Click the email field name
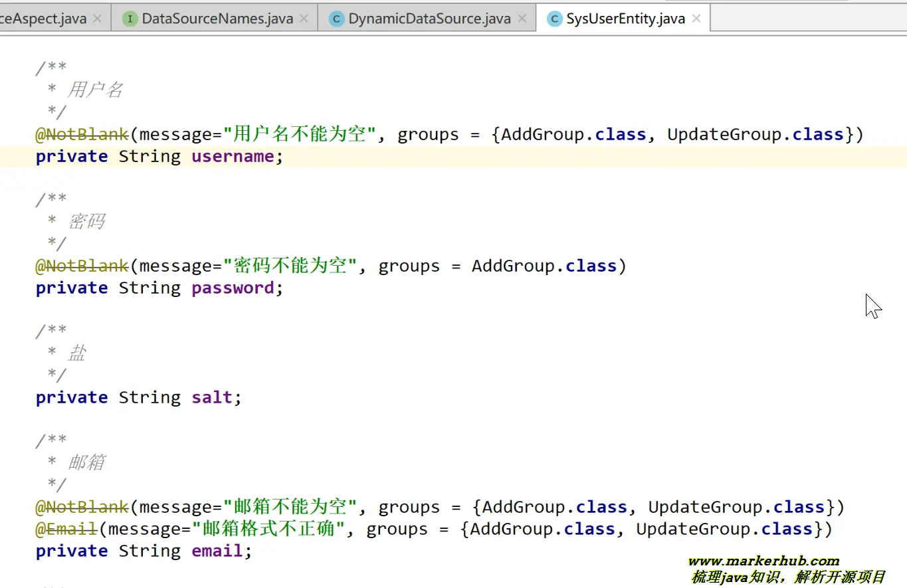This screenshot has height=588, width=907. (x=217, y=550)
